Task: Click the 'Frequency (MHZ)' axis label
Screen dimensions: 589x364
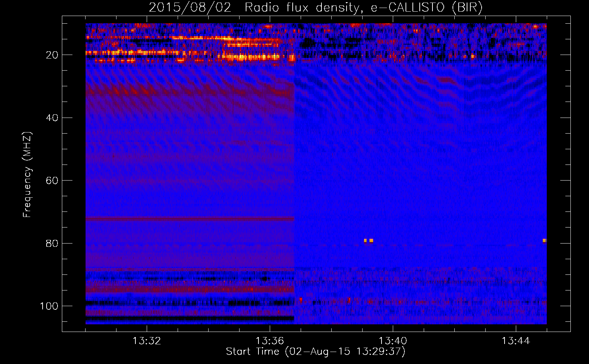Action: (27, 174)
